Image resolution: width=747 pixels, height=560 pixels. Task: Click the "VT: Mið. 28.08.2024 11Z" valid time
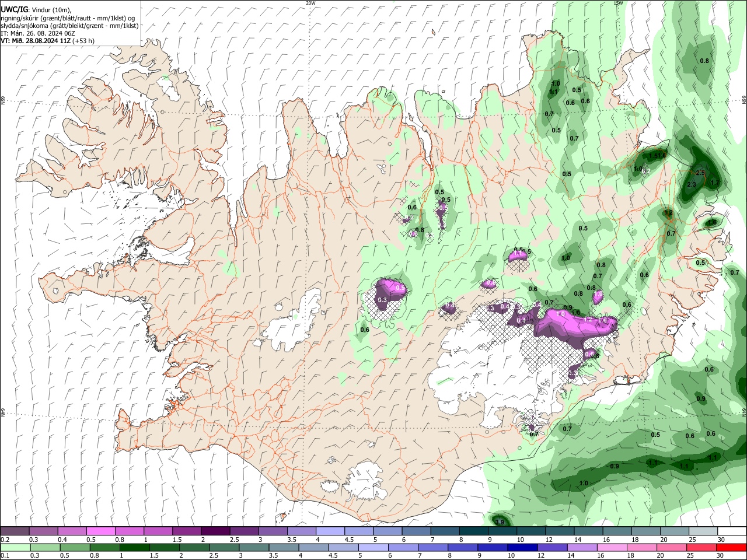[35, 41]
